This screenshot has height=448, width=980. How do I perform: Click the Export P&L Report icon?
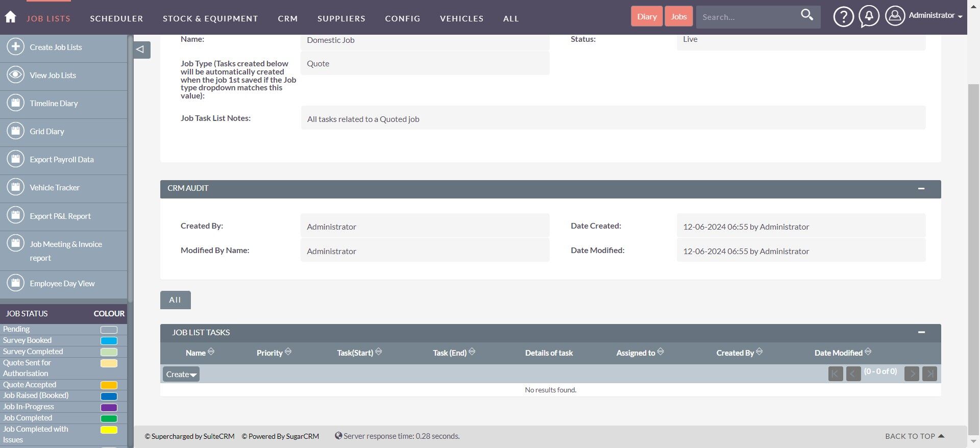[16, 216]
